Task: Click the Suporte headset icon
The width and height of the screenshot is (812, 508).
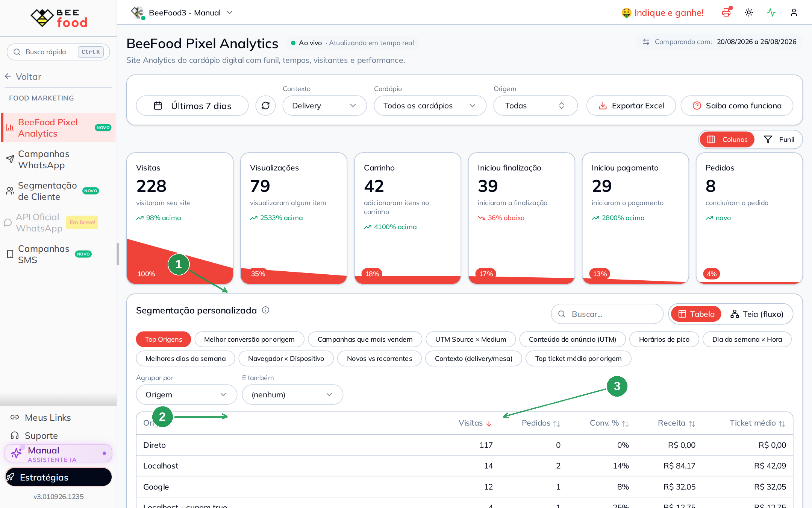Action: pyautogui.click(x=15, y=435)
